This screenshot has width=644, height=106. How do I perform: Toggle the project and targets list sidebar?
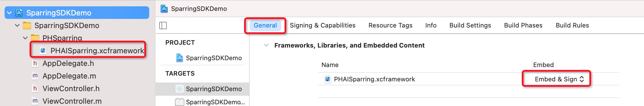[163, 25]
